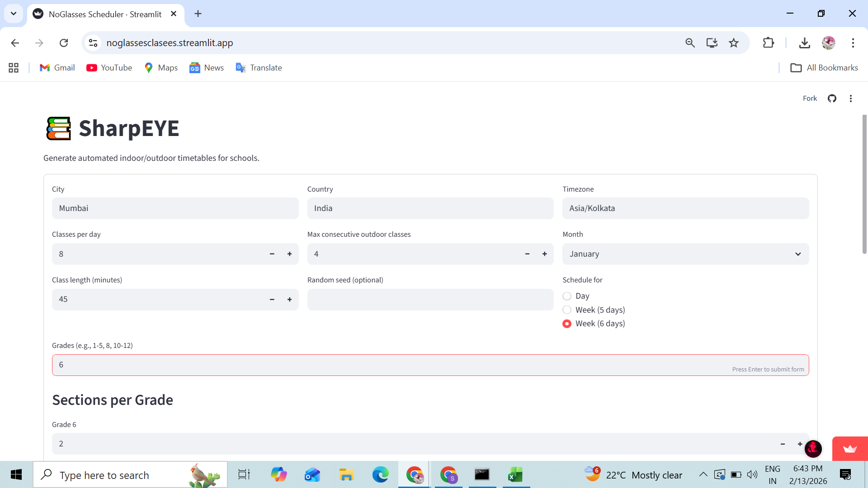Decrease Max consecutive outdoor classes
The height and width of the screenshot is (488, 868).
(x=527, y=254)
